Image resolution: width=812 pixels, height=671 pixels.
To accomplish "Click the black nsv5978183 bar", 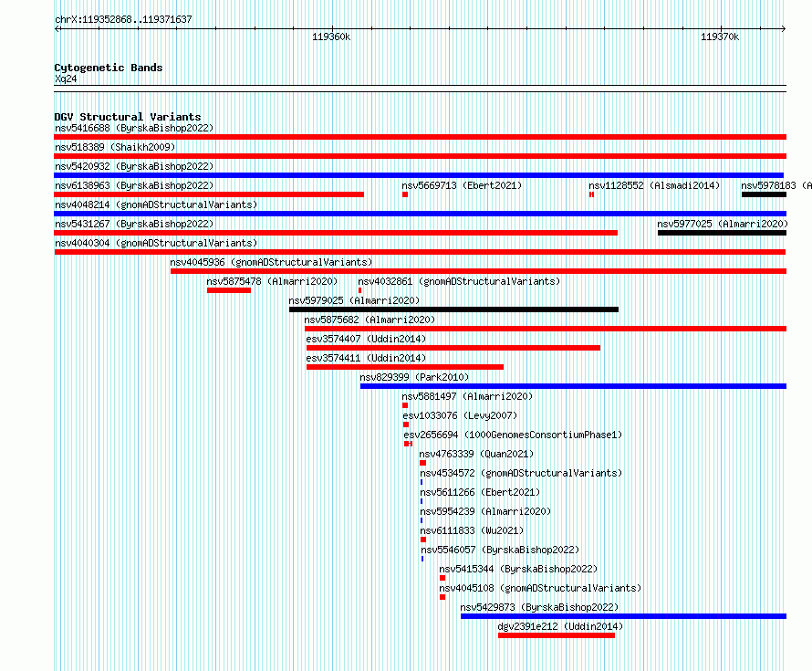I will coord(764,194).
